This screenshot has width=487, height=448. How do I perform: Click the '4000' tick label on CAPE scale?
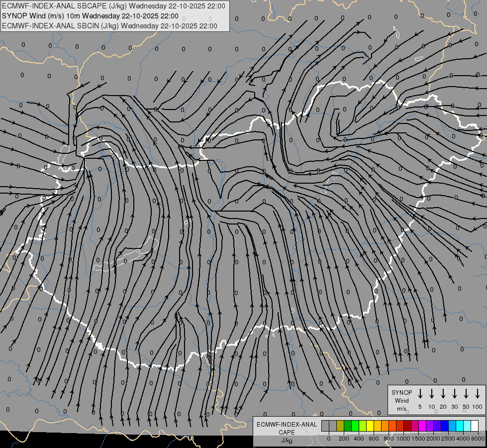click(x=463, y=439)
